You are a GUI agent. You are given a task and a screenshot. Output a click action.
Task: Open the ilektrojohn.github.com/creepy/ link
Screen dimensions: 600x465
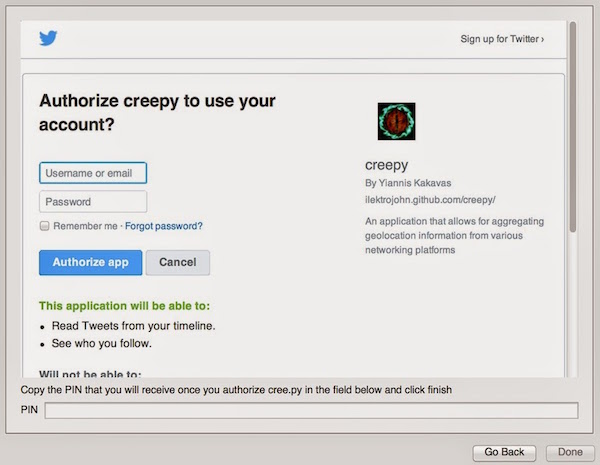430,200
